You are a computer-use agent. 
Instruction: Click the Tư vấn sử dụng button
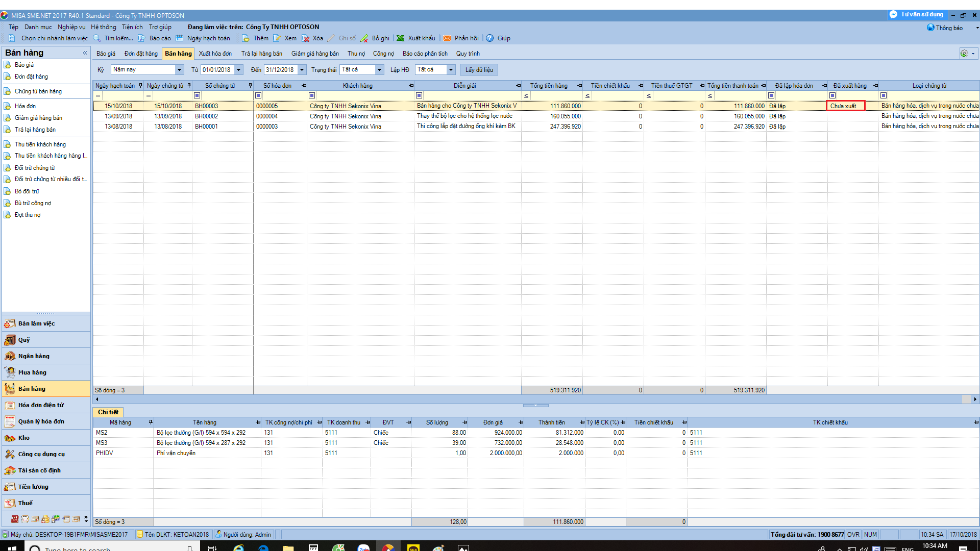tap(917, 14)
